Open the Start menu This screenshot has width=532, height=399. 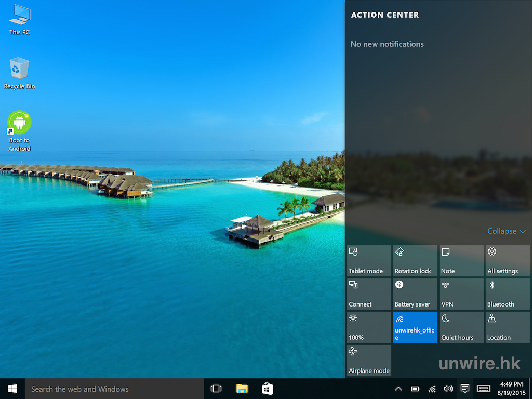coord(12,389)
